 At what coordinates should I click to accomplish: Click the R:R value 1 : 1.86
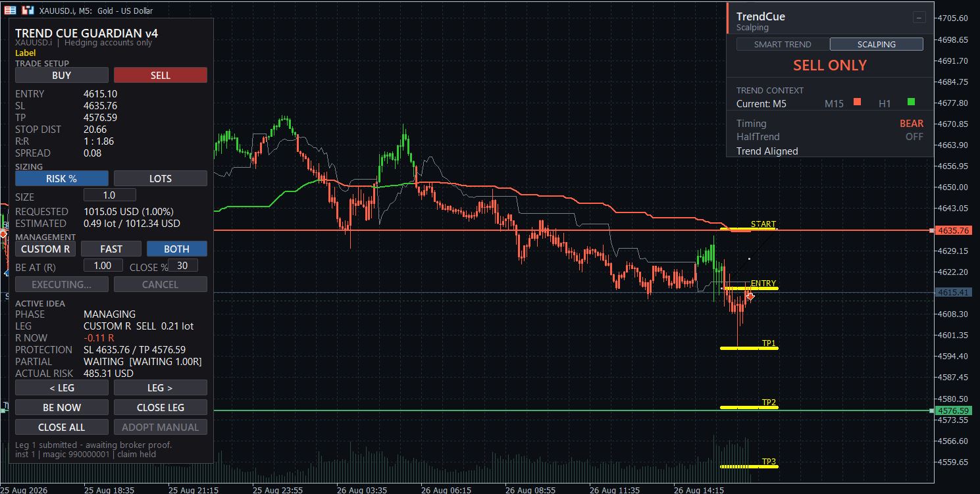99,141
